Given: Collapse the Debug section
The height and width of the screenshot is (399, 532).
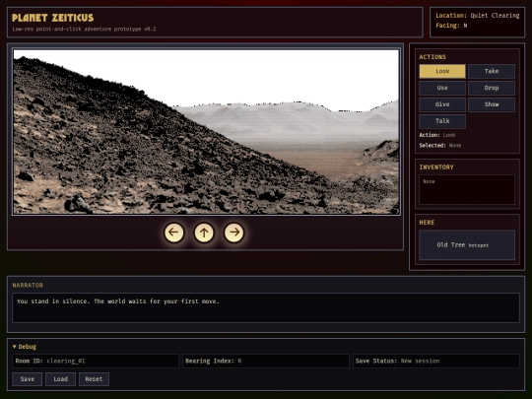Looking at the screenshot, I should 25,347.
